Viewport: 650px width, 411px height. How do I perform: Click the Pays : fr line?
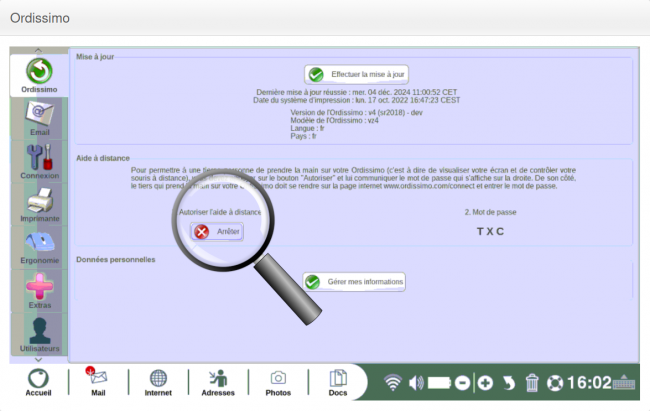(x=303, y=136)
